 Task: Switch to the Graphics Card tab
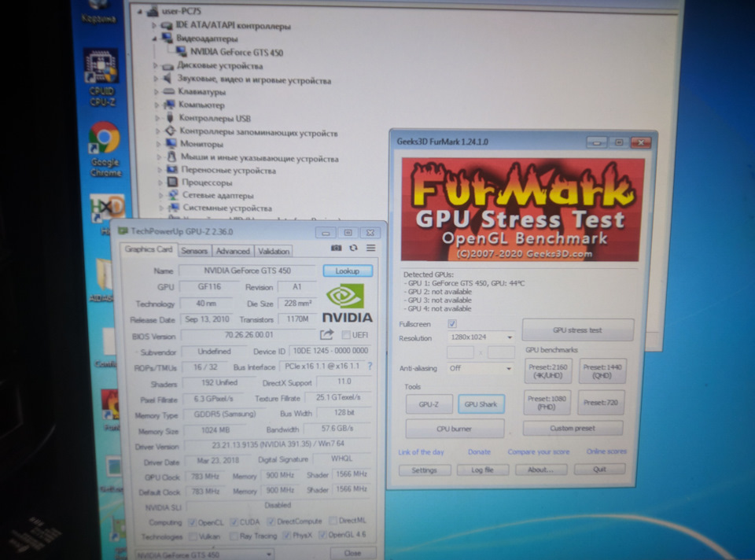pos(149,249)
